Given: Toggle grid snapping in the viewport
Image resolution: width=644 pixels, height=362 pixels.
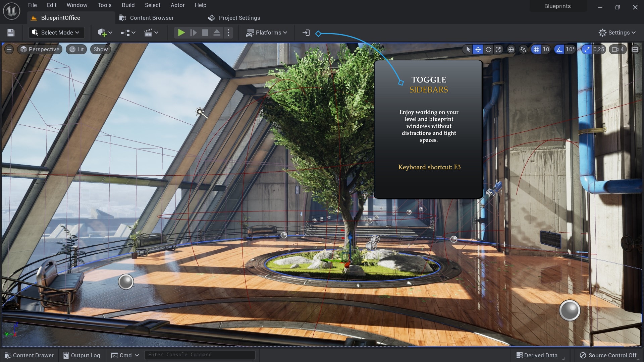Looking at the screenshot, I should (x=536, y=49).
